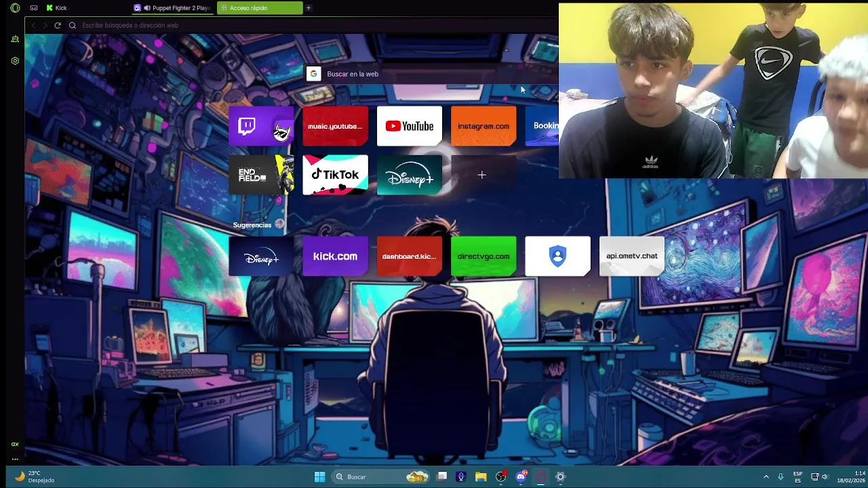The height and width of the screenshot is (488, 868).
Task: Open the Windows Start menu
Action: point(319,476)
